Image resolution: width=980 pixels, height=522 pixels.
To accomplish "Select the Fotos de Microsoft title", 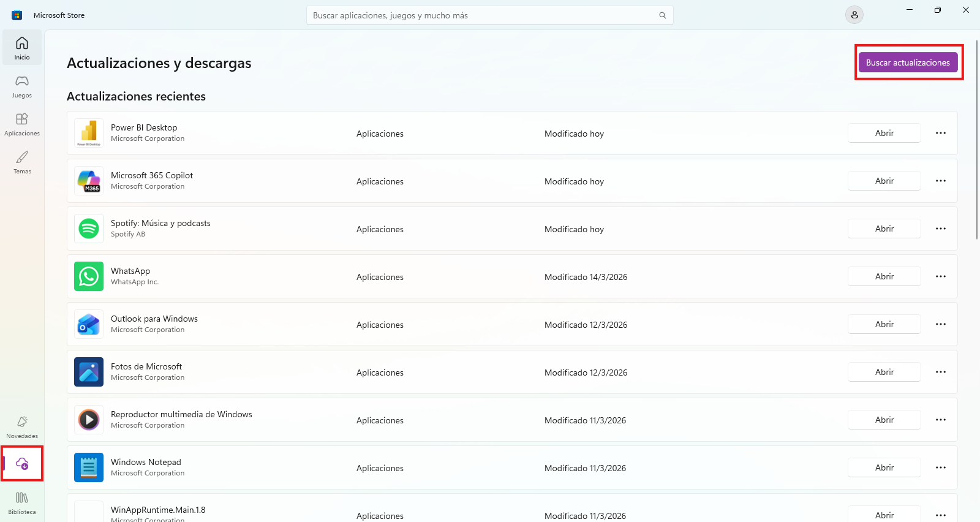I will tap(146, 366).
